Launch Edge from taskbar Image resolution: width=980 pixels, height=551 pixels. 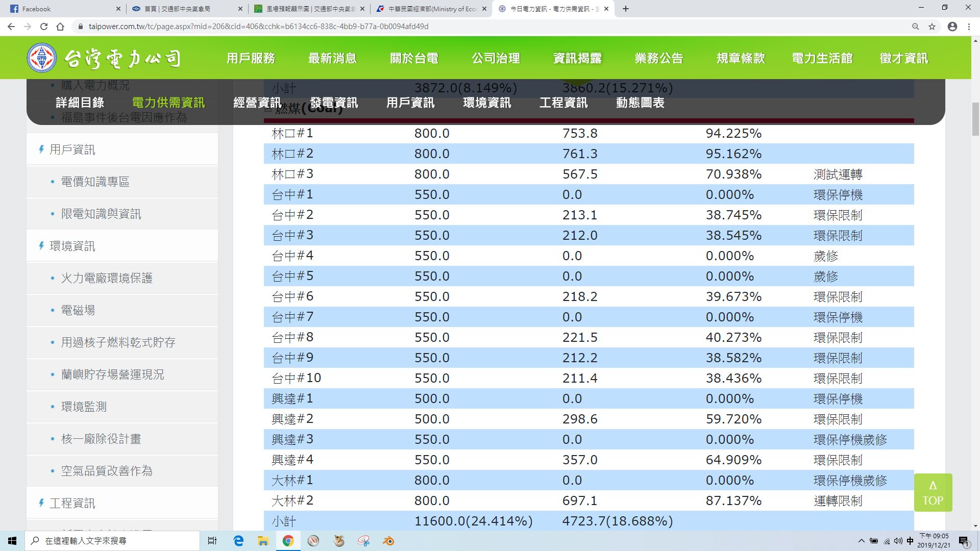[238, 541]
